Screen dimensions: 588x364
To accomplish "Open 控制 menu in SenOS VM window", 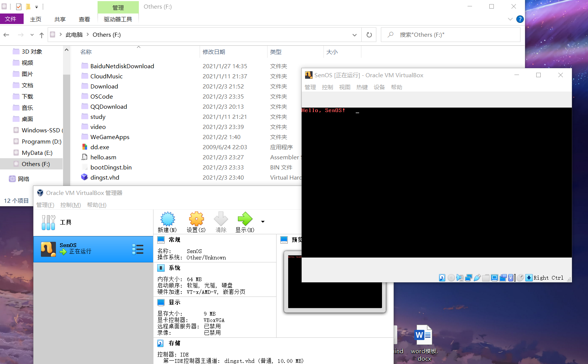I will (x=328, y=87).
